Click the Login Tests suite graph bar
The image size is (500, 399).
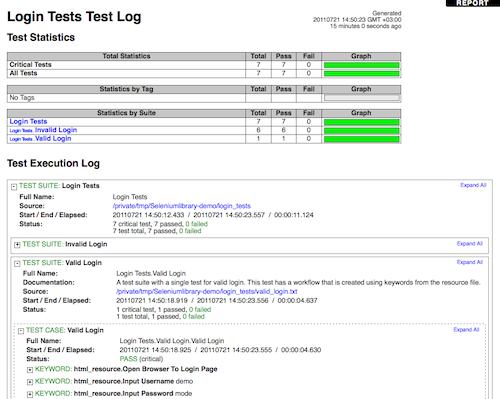(x=362, y=122)
